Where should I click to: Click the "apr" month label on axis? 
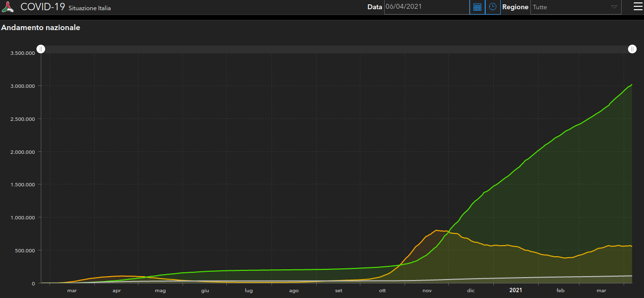(117, 290)
